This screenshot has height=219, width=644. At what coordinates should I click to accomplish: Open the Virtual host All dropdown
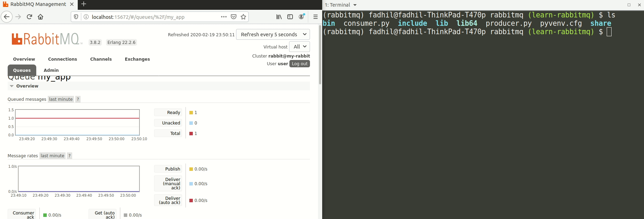click(x=300, y=47)
